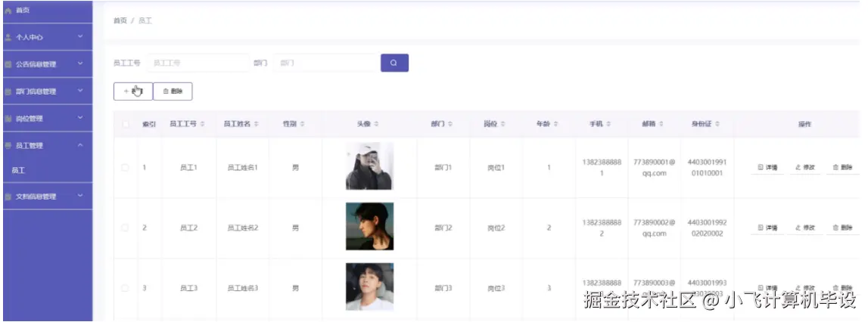The width and height of the screenshot is (868, 322).
Task: Sort by 部门 column arrows
Action: 450,124
